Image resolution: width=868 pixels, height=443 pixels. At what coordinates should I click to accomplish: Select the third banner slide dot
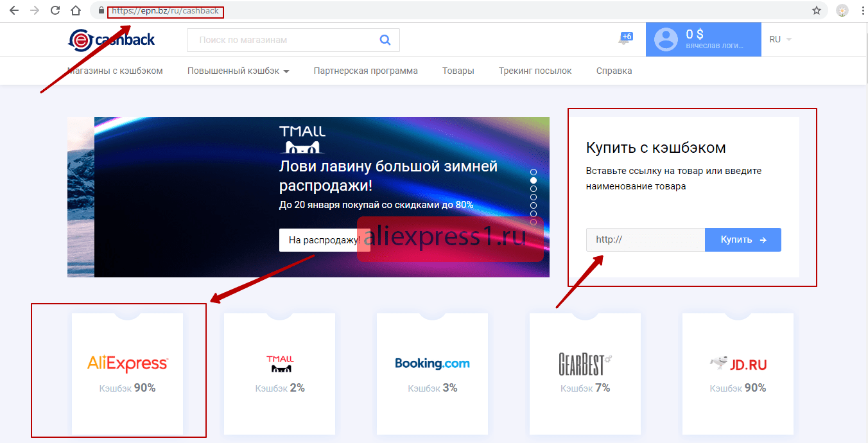[534, 189]
